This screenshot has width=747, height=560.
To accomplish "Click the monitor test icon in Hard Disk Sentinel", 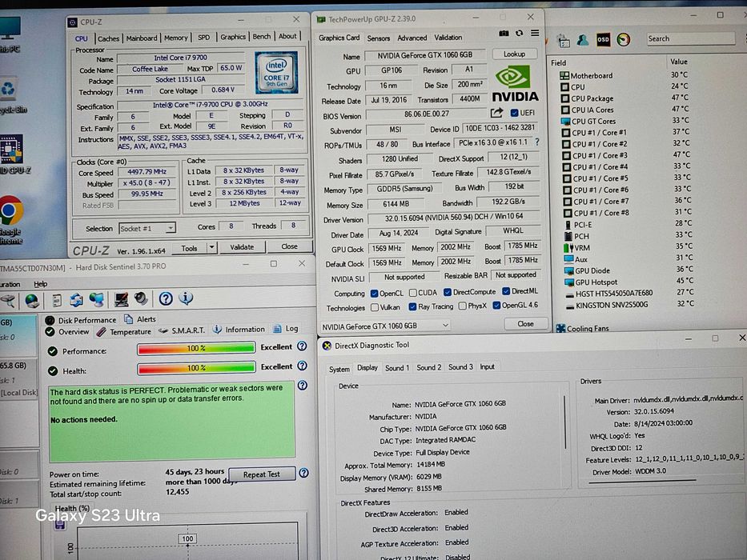I will pyautogui.click(x=121, y=299).
